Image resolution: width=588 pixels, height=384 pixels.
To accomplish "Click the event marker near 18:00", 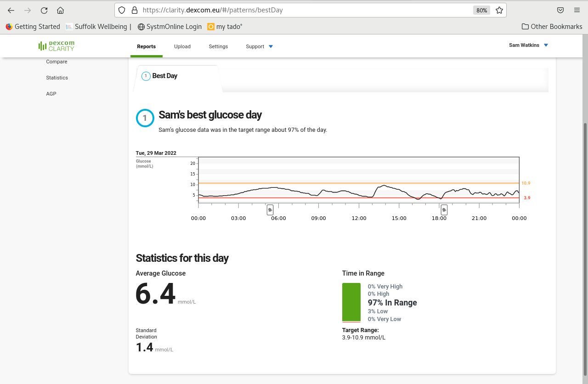I will coord(444,210).
